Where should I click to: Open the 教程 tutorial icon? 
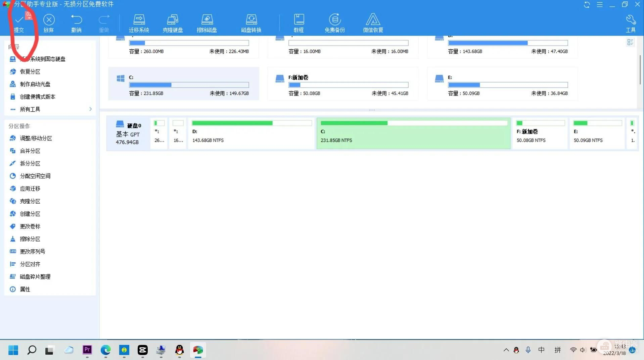[x=299, y=23]
